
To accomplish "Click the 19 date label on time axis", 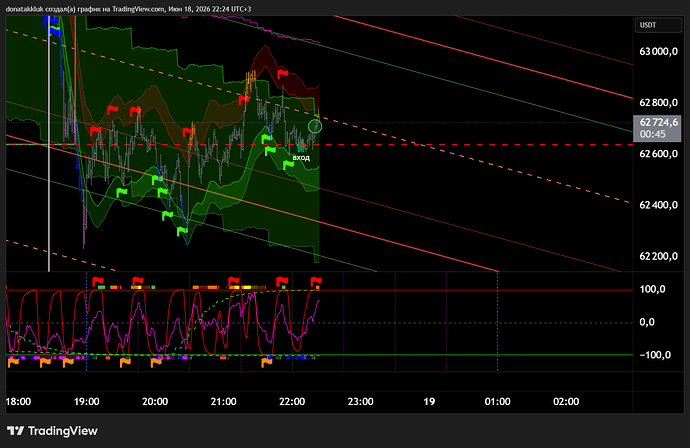I will (429, 401).
